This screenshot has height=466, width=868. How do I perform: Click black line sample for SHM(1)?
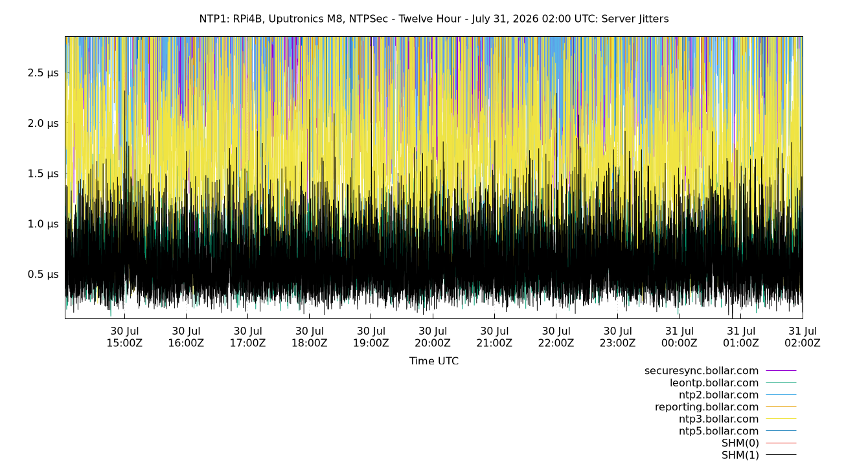(x=781, y=455)
